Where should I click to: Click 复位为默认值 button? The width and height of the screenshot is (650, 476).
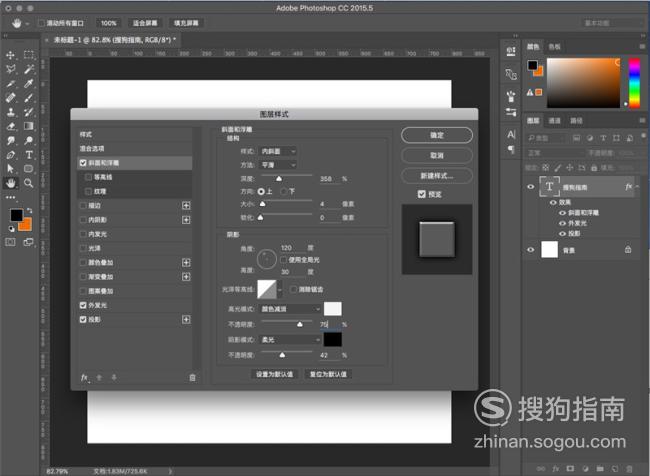[328, 374]
